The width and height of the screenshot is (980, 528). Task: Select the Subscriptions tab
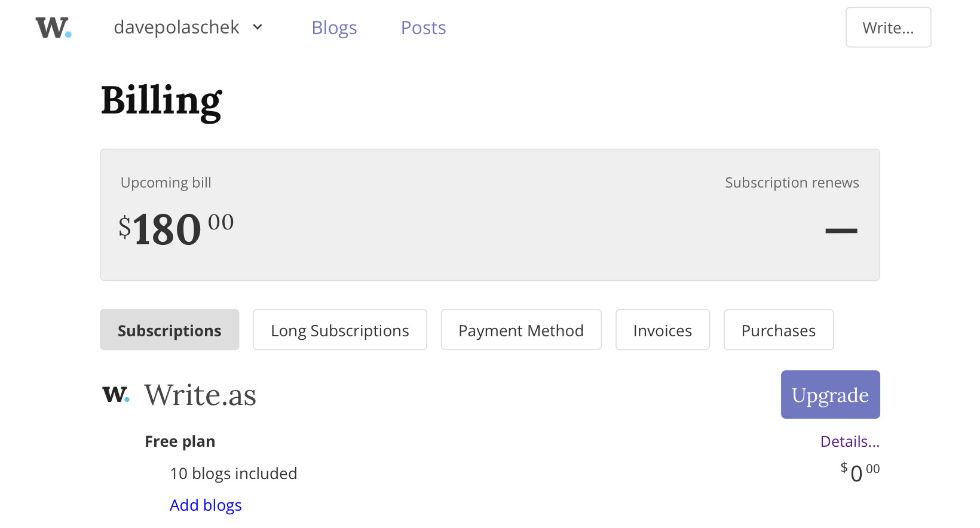(170, 330)
